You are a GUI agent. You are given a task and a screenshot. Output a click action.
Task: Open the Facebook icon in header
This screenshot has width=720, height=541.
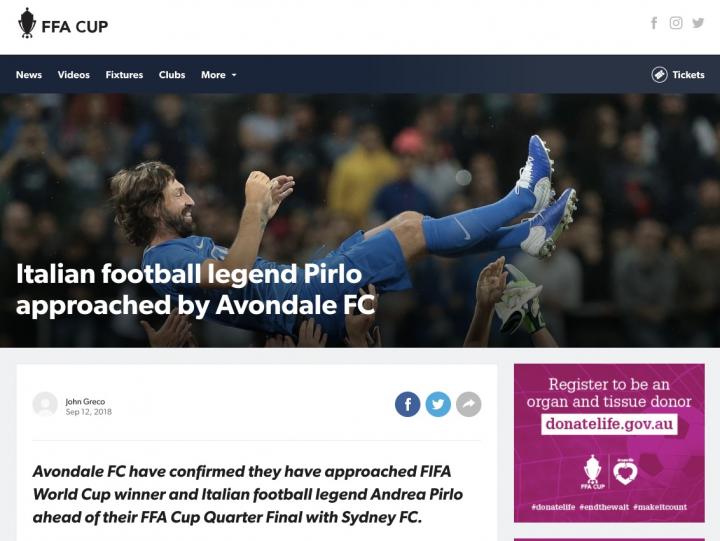[x=654, y=23]
